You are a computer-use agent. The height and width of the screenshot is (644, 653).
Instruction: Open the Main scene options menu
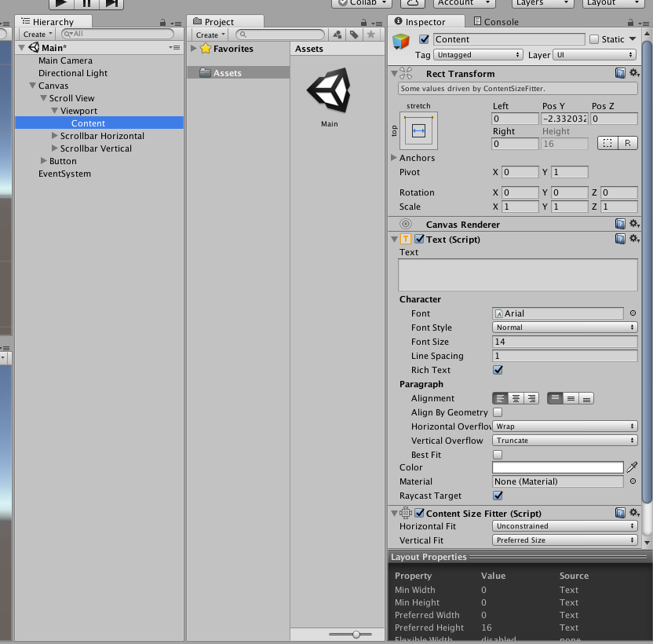[174, 48]
